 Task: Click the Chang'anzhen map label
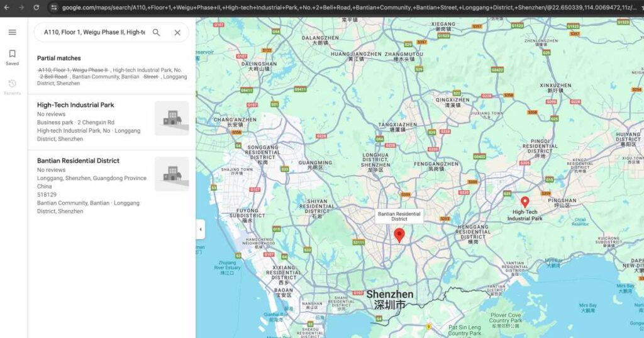click(235, 122)
